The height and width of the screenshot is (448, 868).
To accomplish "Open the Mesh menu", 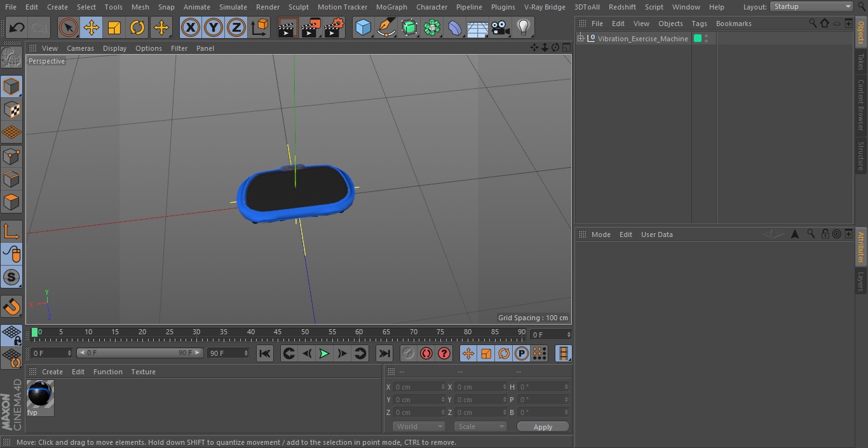I will pos(140,7).
